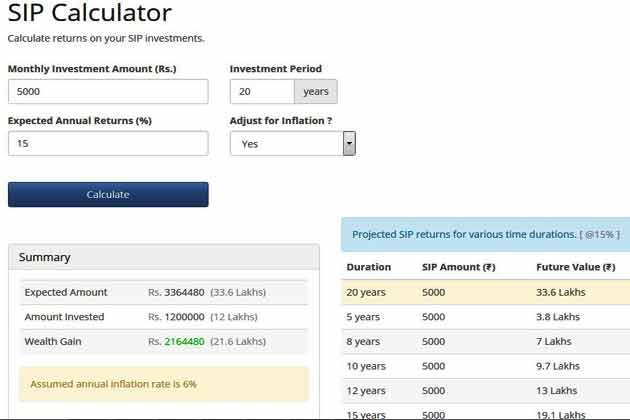Click the '8 years' duration cell

(x=363, y=342)
